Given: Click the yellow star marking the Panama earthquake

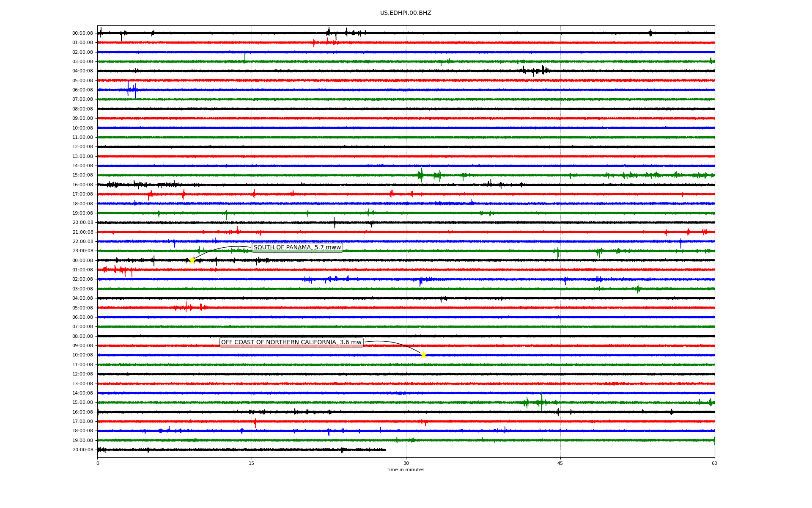Looking at the screenshot, I should [192, 260].
